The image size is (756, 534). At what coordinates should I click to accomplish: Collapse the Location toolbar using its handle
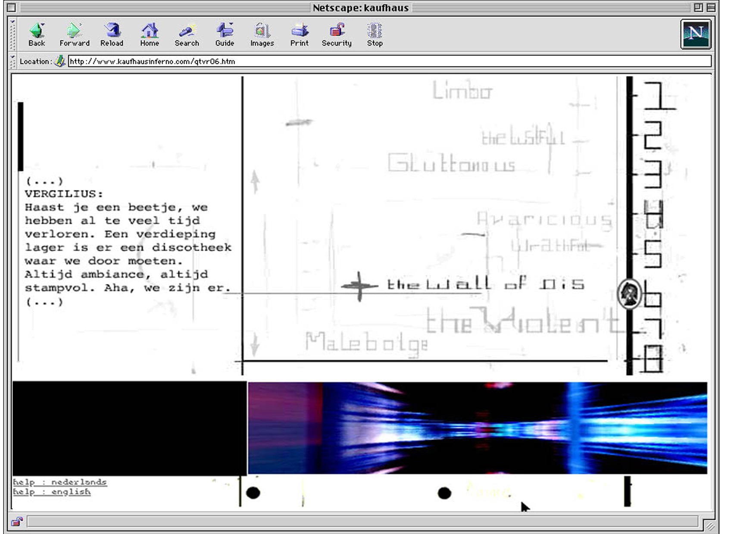pos(12,61)
